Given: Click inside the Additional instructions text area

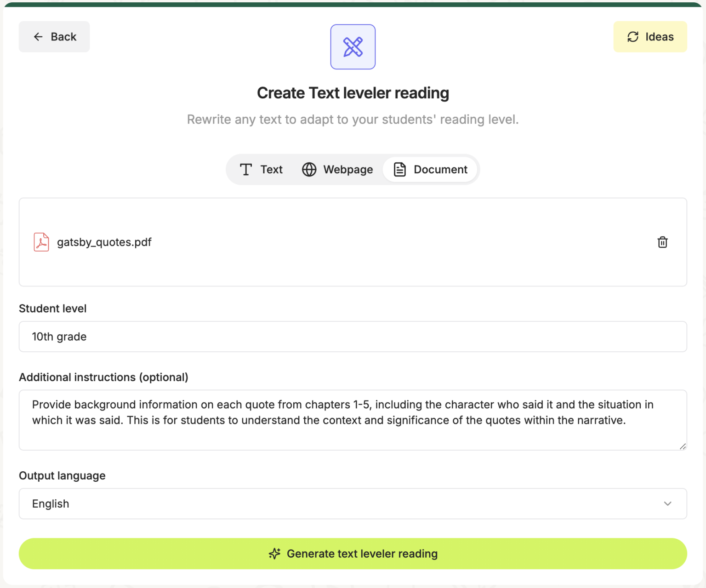Looking at the screenshot, I should tap(352, 419).
